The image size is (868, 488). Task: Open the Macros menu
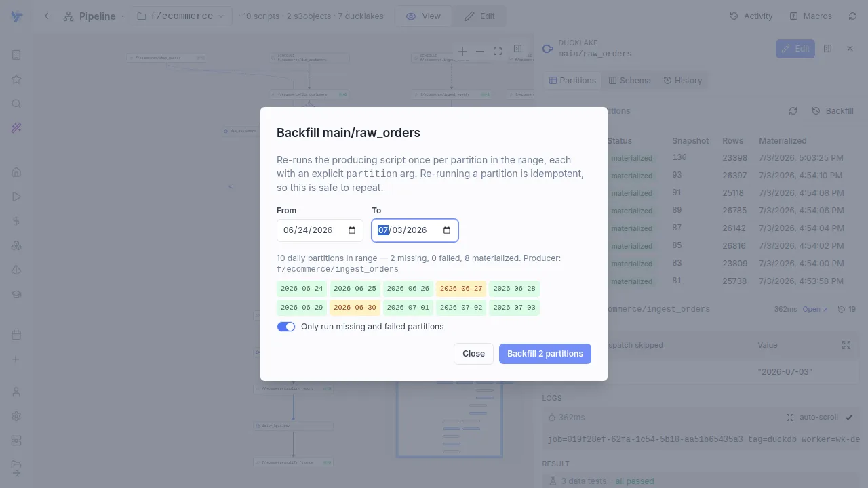[810, 16]
